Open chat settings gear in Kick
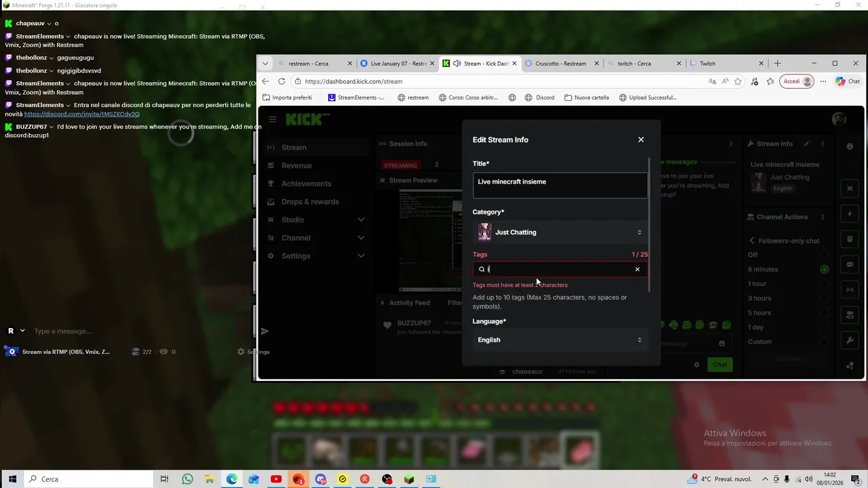The width and height of the screenshot is (868, 488). pyautogui.click(x=696, y=365)
